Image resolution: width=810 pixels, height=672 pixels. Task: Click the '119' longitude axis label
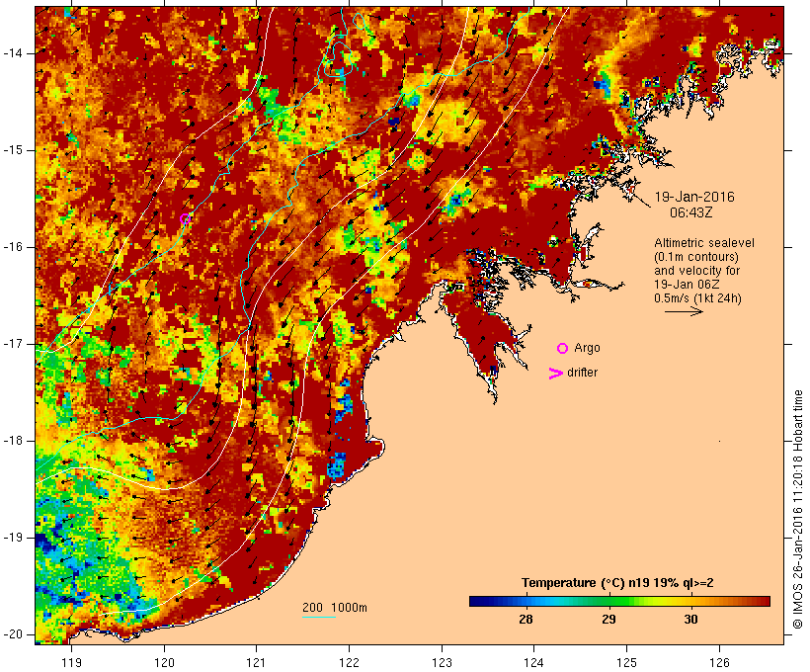point(71,662)
